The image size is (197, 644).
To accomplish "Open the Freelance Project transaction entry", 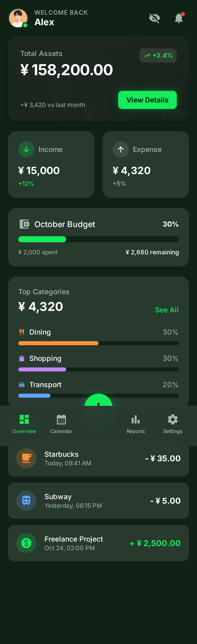I will 98,543.
